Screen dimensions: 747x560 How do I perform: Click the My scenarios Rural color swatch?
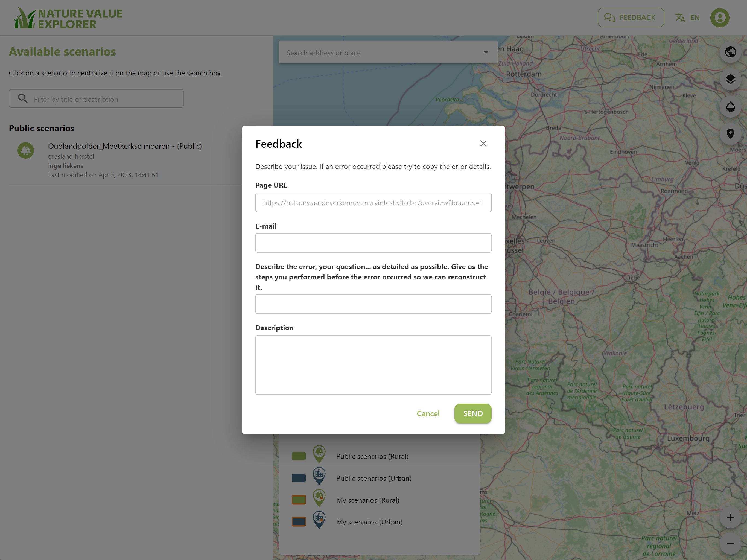click(299, 500)
